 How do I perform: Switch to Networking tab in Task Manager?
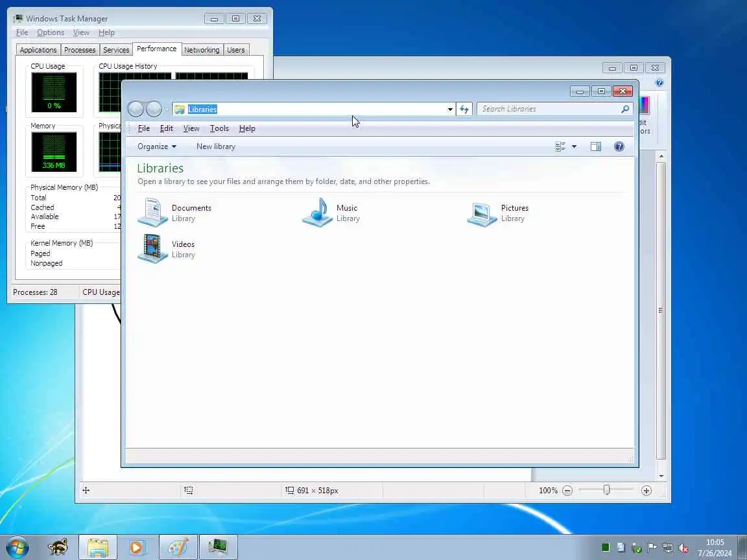pyautogui.click(x=202, y=50)
